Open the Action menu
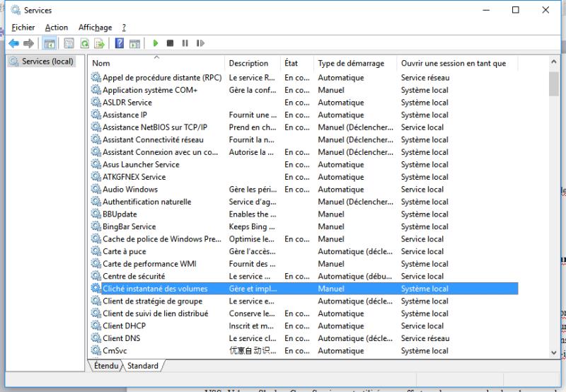566x392 pixels. (57, 28)
